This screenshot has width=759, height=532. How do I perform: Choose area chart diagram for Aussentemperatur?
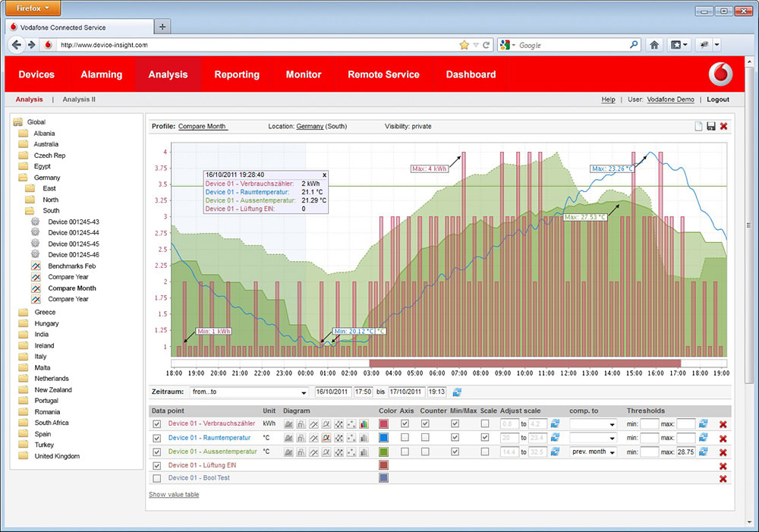[288, 452]
